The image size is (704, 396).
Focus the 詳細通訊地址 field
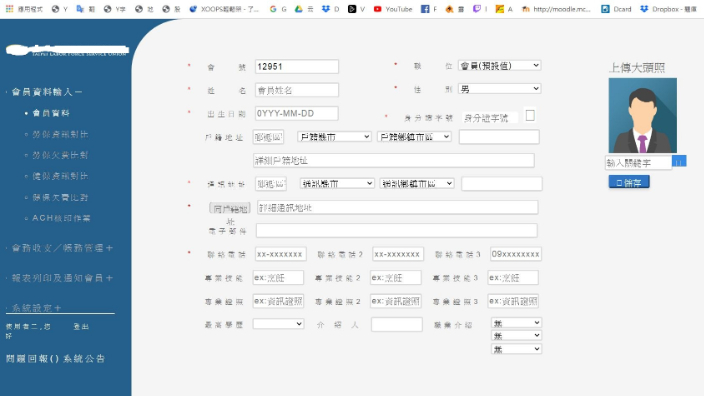(397, 207)
